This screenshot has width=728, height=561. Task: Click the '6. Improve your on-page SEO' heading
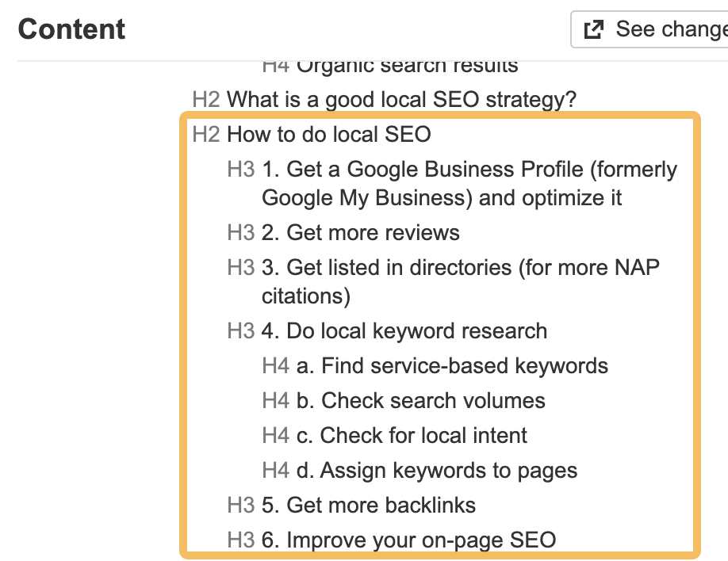tap(408, 540)
